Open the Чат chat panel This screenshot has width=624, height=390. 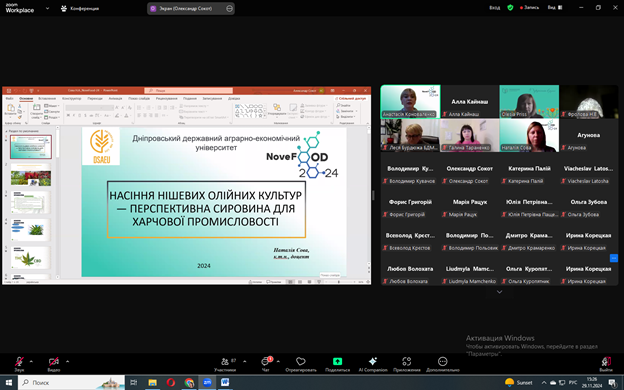point(265,364)
